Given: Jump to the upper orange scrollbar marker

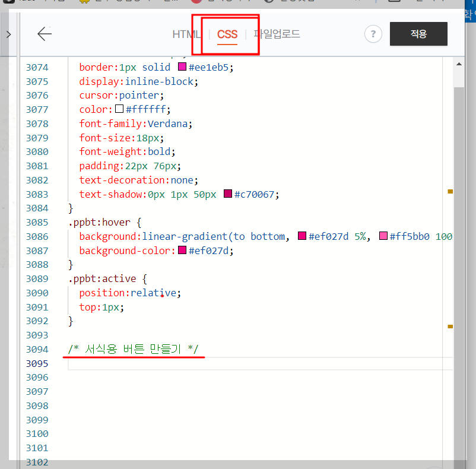Looking at the screenshot, I should (450, 191).
